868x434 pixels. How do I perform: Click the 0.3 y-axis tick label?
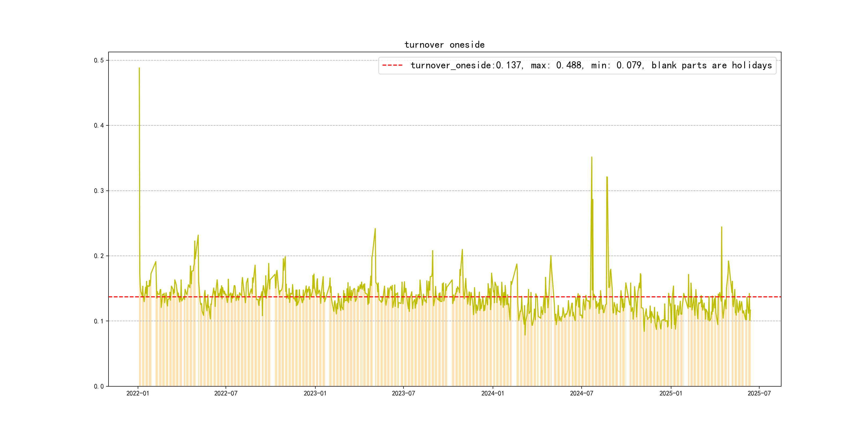click(99, 191)
